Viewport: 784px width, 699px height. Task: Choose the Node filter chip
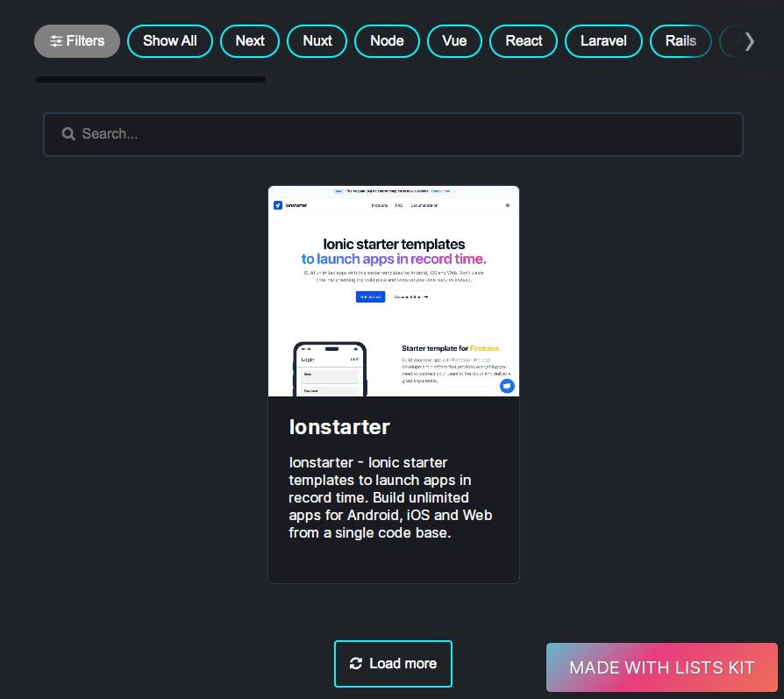pos(387,41)
